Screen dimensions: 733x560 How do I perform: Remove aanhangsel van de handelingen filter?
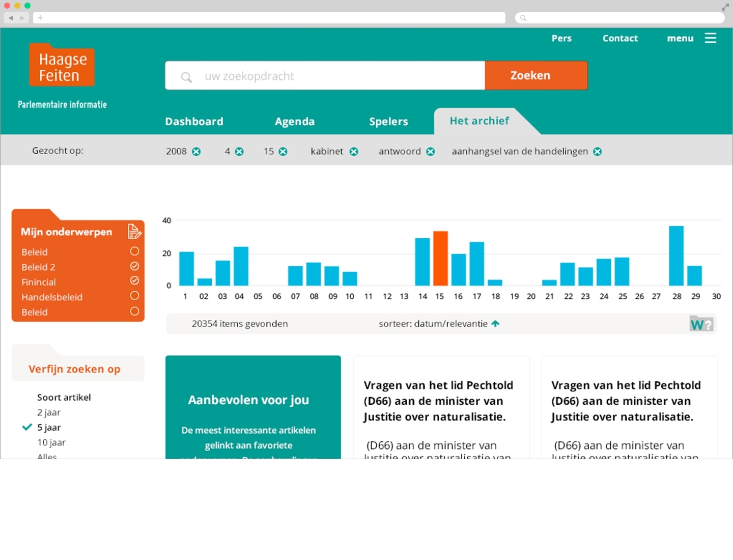[598, 152]
